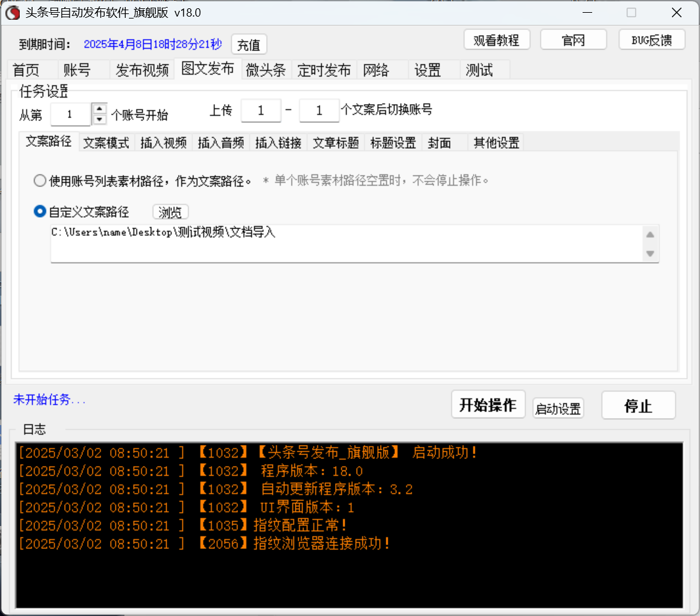
Task: Click the second 上传 count input field
Action: [319, 110]
